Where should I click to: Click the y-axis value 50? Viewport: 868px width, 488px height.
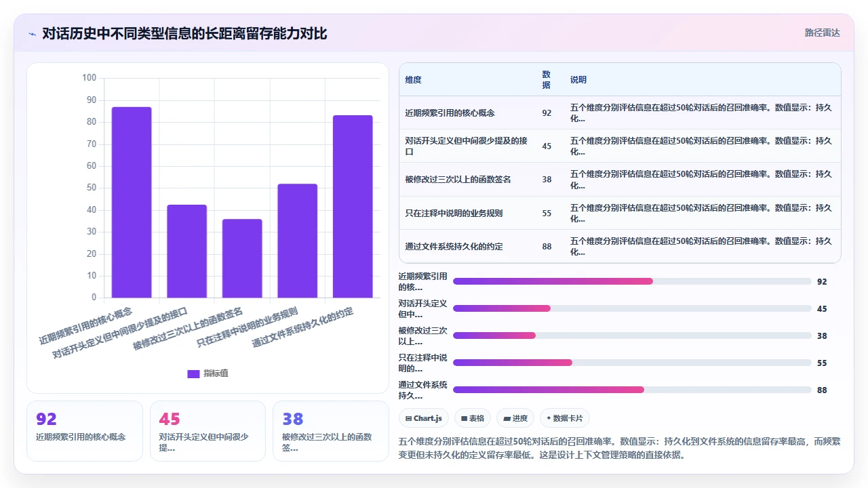point(92,188)
